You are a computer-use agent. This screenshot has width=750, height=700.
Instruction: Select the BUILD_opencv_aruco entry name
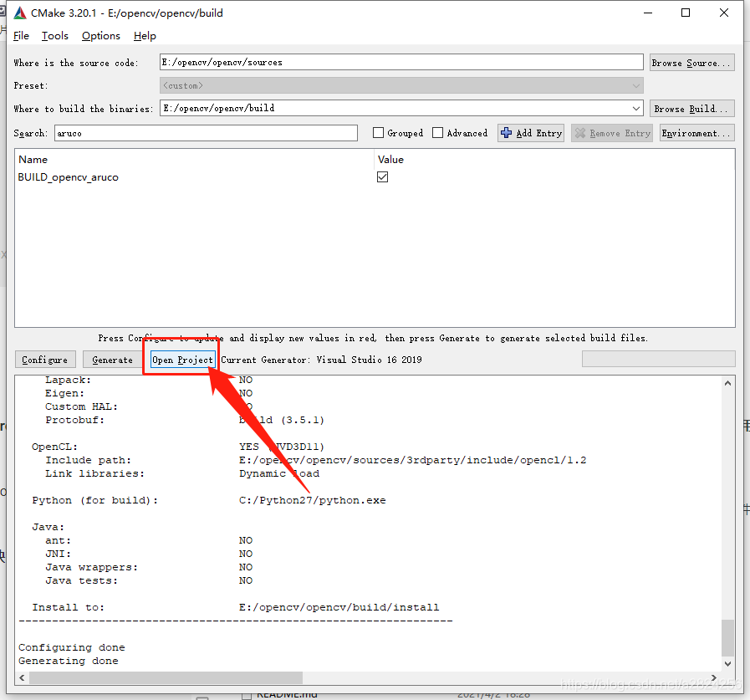point(69,177)
